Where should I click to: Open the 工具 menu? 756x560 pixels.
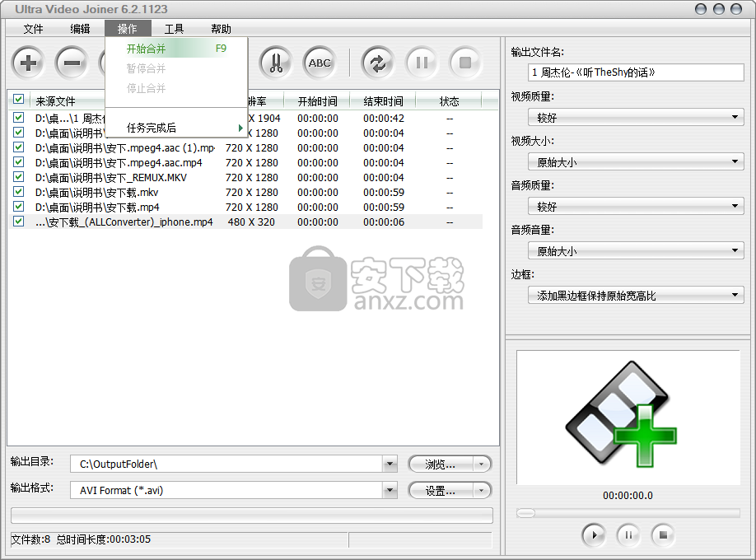(174, 29)
